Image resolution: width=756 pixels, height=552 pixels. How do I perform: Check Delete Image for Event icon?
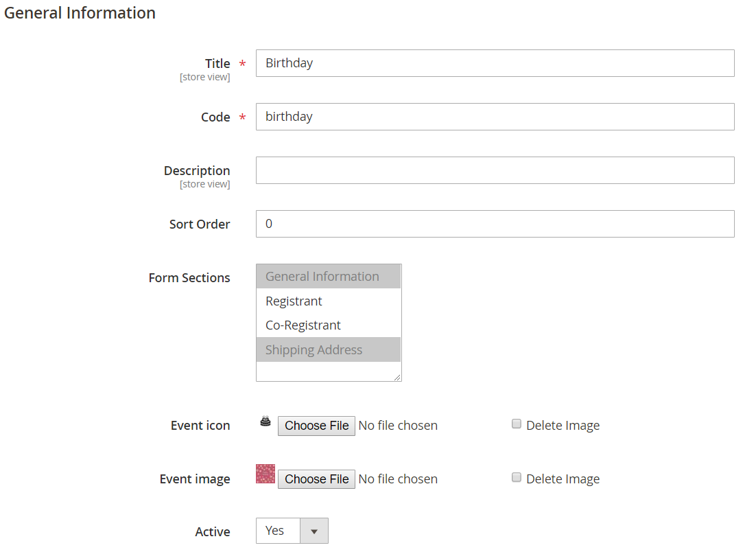pos(517,424)
